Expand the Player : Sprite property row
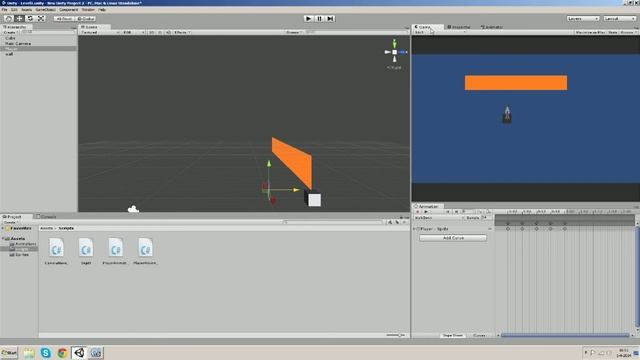Viewport: 640px width, 360px height. pyautogui.click(x=415, y=229)
